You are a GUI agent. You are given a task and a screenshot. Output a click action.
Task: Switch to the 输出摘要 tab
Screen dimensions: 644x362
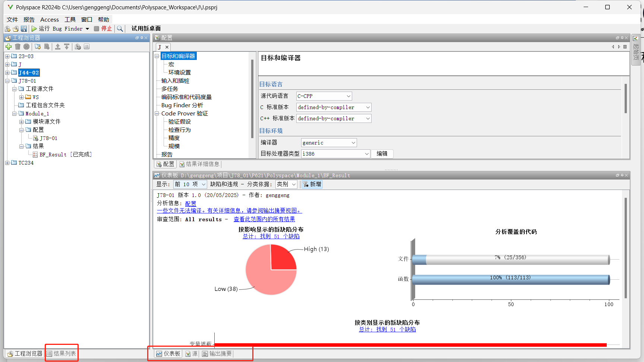[217, 354]
